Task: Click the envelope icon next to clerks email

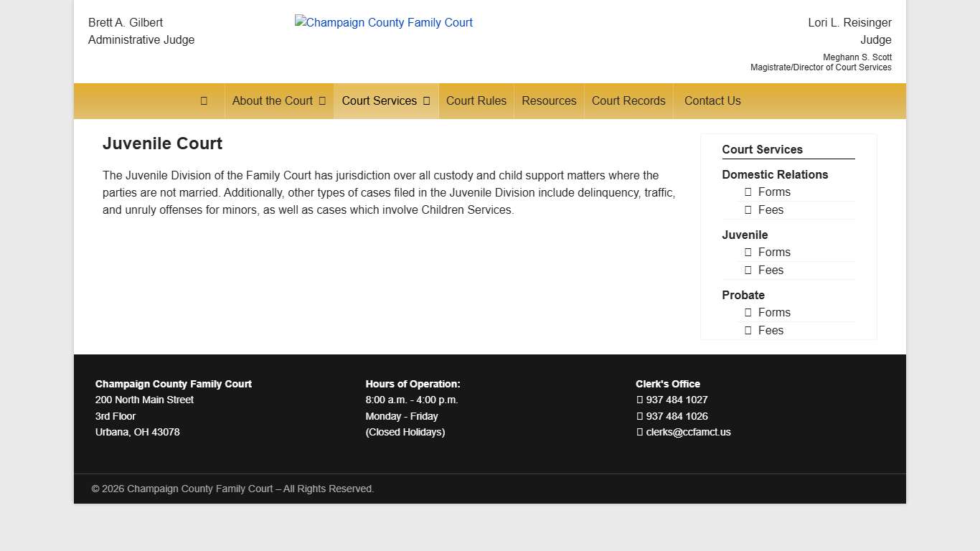Action: point(640,433)
